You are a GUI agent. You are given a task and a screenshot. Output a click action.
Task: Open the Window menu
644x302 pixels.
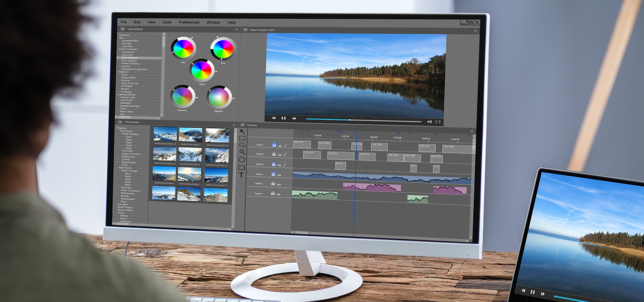[213, 22]
